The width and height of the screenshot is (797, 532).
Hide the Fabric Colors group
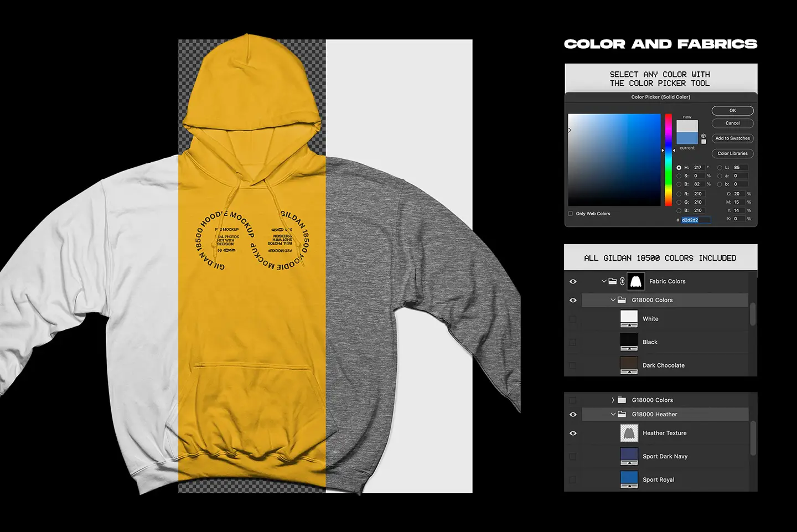coord(573,281)
